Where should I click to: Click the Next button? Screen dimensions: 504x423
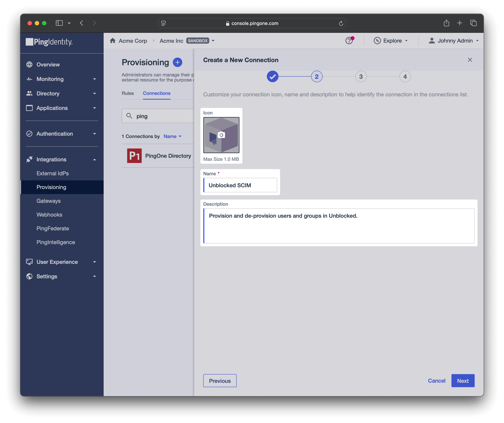coord(463,380)
